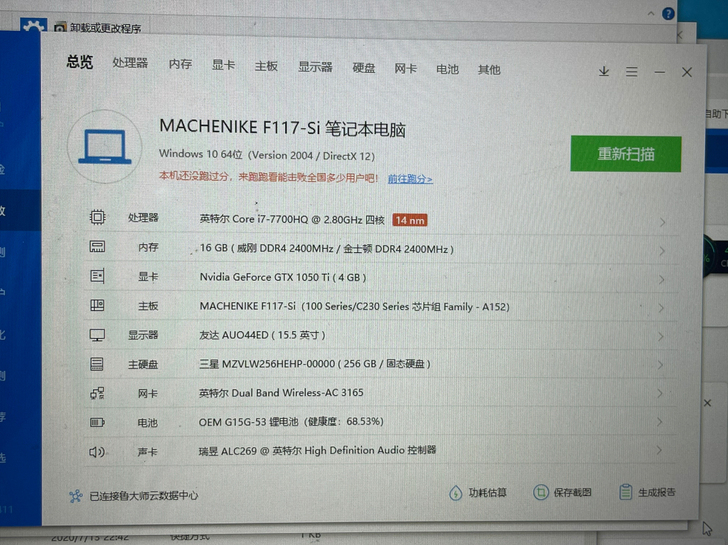The height and width of the screenshot is (545, 728).
Task: Switch to the 内存 tab
Action: point(180,64)
